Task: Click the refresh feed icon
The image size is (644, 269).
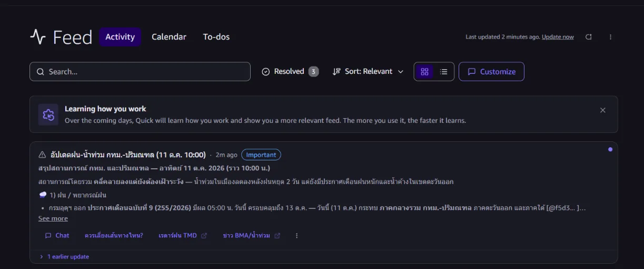Action: pos(589,37)
